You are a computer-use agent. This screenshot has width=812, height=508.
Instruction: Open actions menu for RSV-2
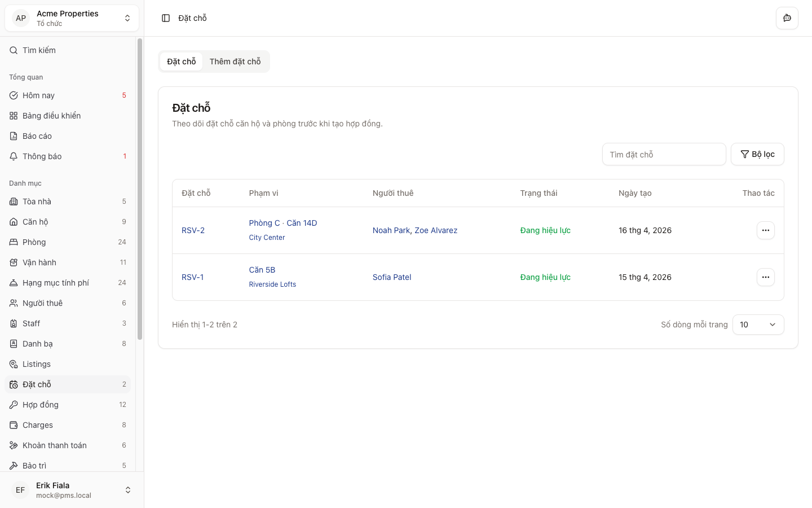coord(765,230)
